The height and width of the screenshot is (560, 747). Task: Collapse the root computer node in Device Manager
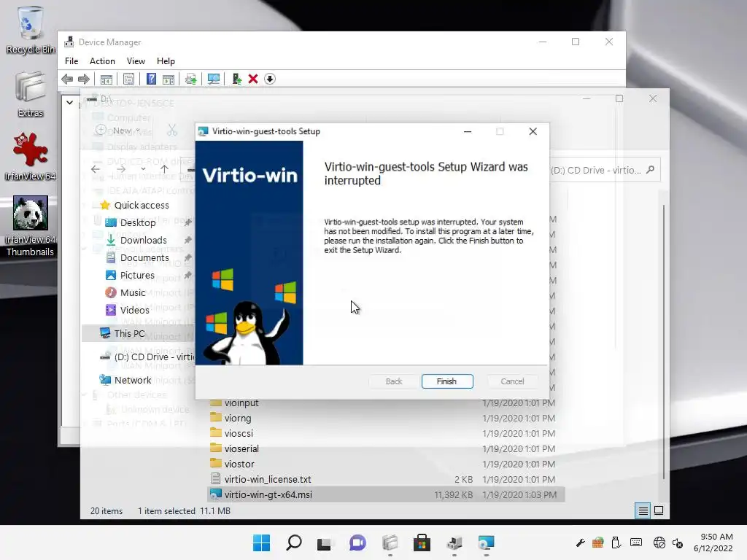(69, 102)
